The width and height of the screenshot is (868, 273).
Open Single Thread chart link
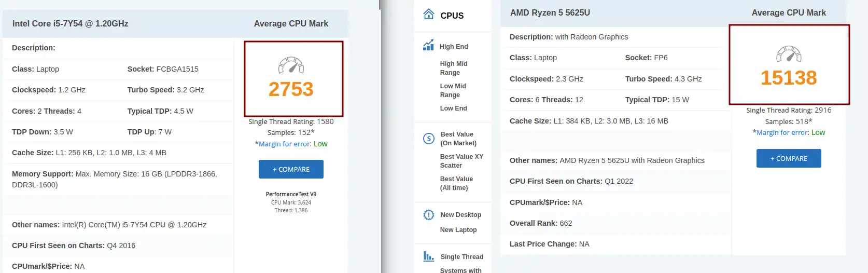tap(462, 256)
